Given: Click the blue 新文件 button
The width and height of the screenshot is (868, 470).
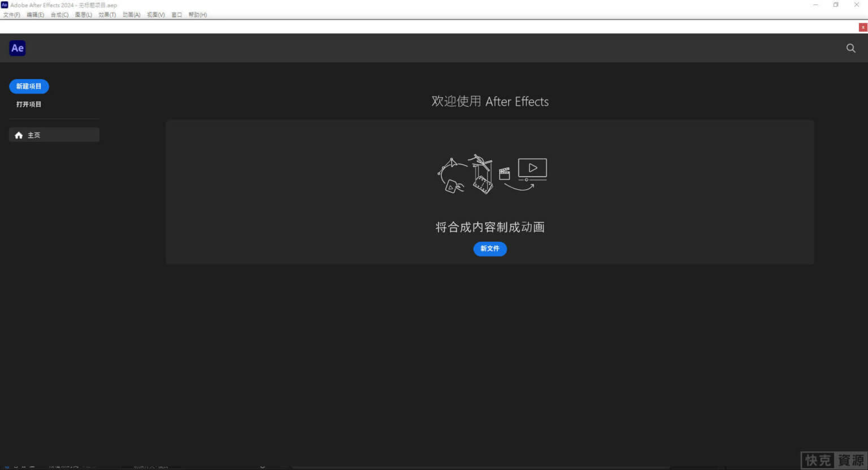Looking at the screenshot, I should click(x=490, y=249).
